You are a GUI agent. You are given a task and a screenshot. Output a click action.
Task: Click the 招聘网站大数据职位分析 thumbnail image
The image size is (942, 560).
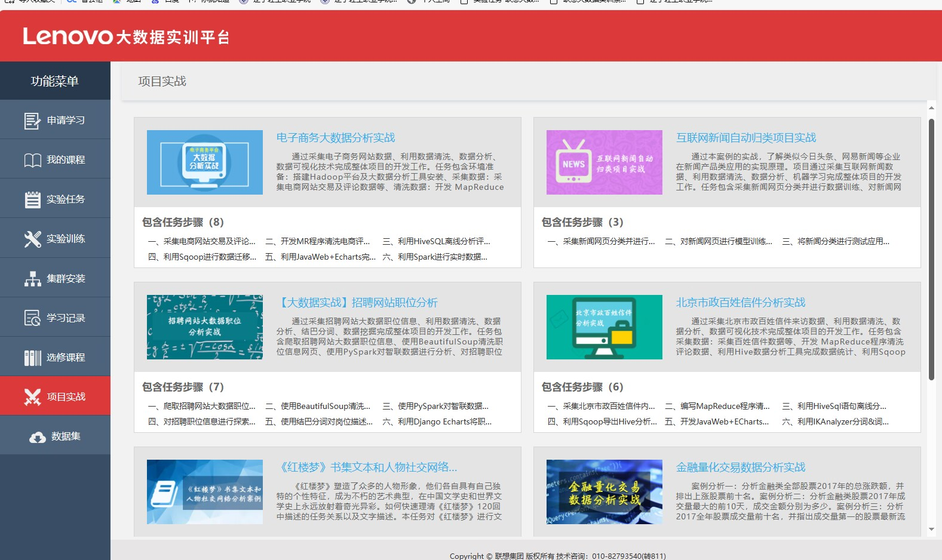205,327
